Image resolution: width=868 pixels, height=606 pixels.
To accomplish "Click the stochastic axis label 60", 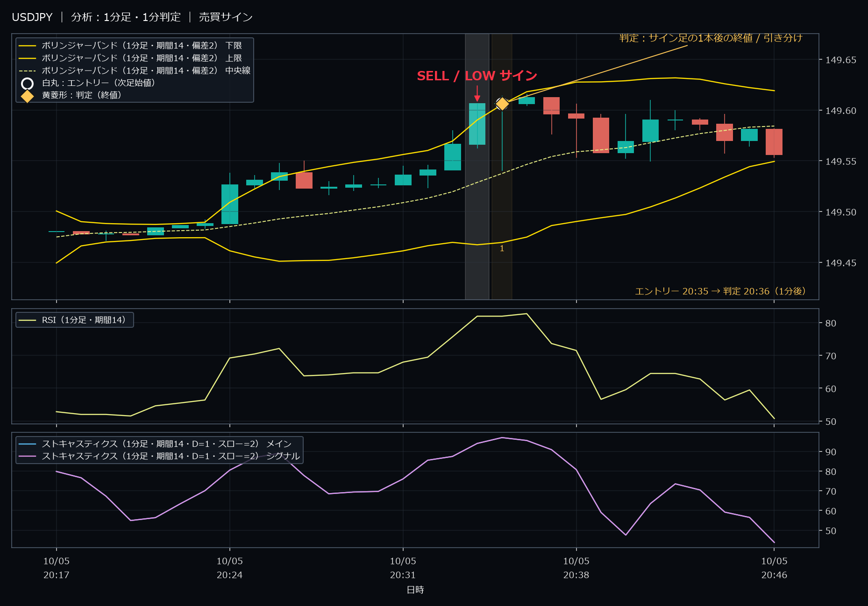I will coord(831,511).
